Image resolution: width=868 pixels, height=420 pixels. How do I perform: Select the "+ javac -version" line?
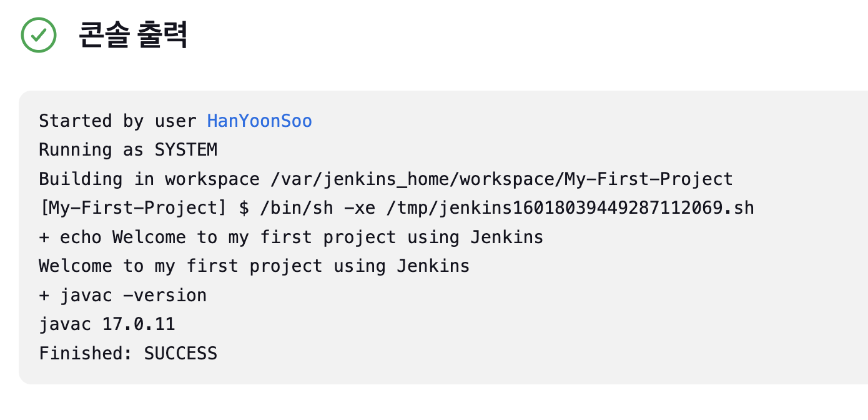pos(122,296)
